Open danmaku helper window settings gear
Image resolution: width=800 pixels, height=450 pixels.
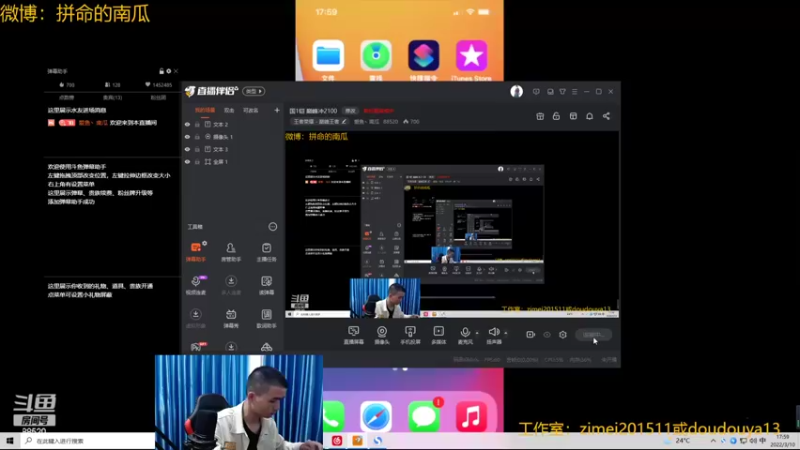168,71
